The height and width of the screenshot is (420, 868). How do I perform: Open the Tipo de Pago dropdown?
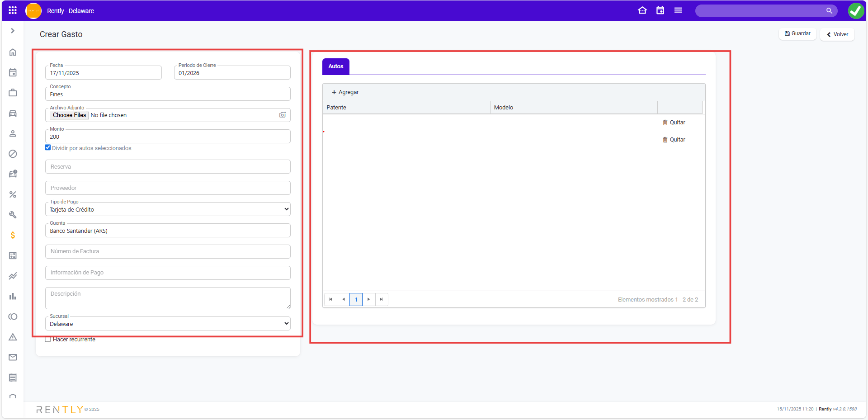click(168, 209)
